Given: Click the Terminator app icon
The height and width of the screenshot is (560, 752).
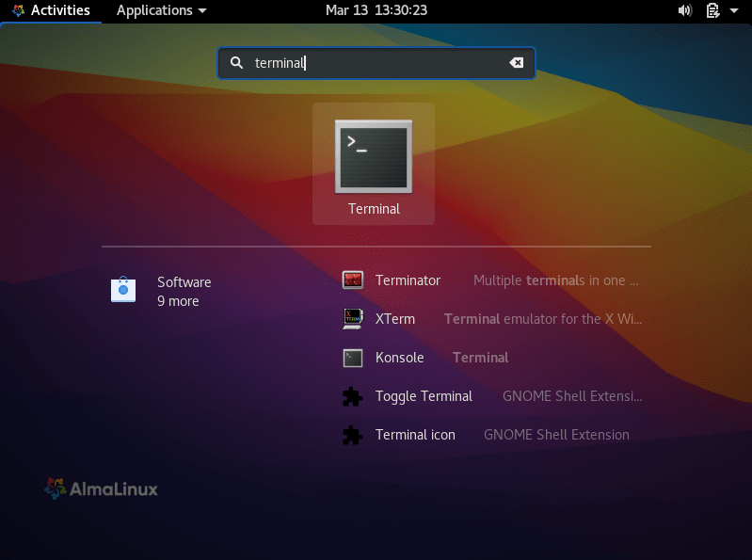Looking at the screenshot, I should pyautogui.click(x=353, y=280).
